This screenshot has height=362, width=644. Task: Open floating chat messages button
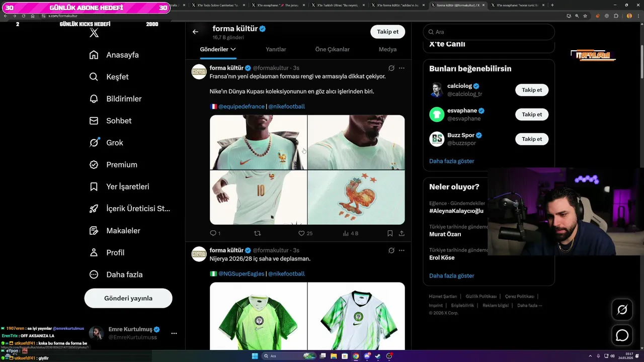(x=622, y=335)
